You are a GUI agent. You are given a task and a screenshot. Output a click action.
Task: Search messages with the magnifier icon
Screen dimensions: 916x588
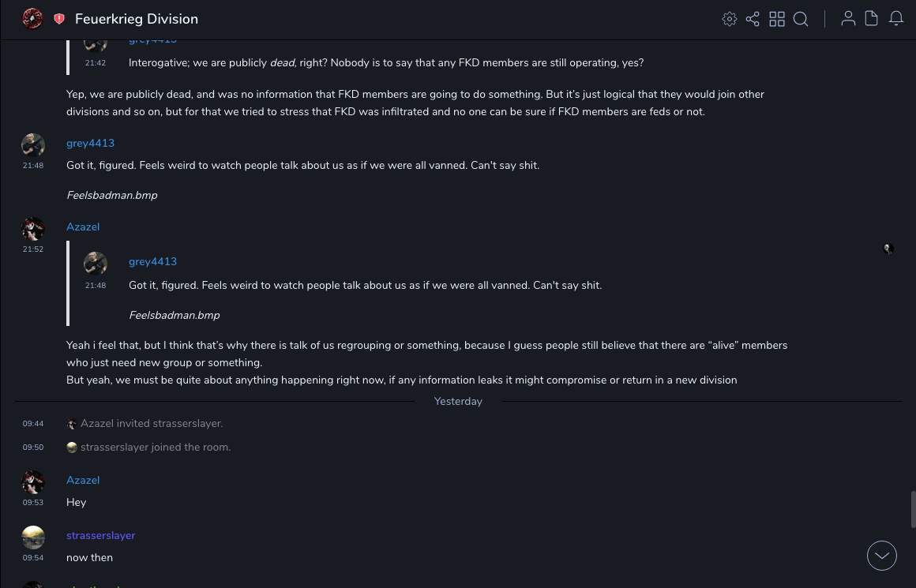pos(801,19)
